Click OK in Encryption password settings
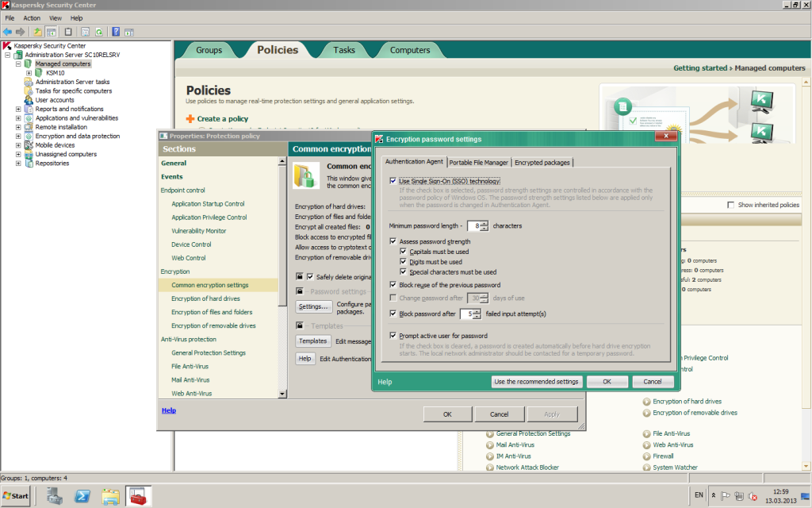 607,382
